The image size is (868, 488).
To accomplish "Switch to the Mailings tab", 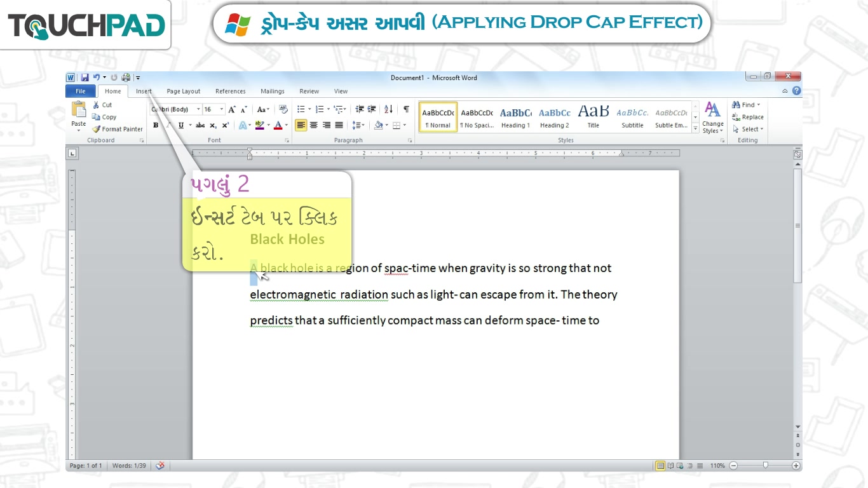I will (272, 91).
